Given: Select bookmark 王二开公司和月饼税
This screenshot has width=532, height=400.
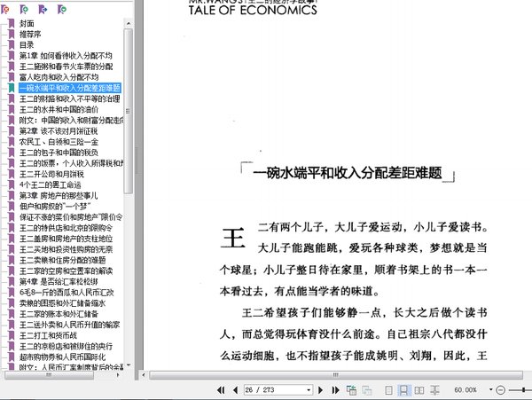Looking at the screenshot, I should (x=51, y=175).
